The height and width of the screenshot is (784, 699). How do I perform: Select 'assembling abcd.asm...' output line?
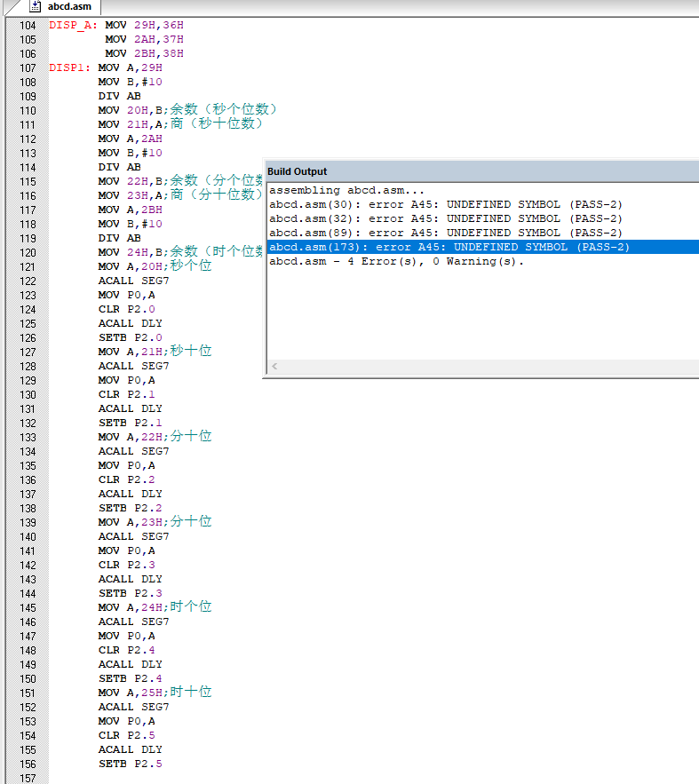[346, 191]
